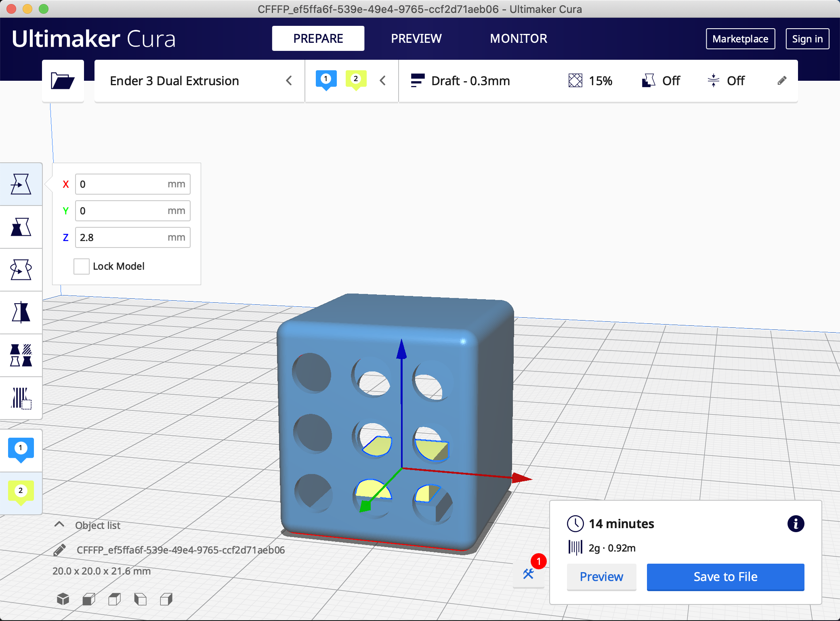Image resolution: width=840 pixels, height=621 pixels.
Task: Click the Save to File button
Action: (725, 577)
